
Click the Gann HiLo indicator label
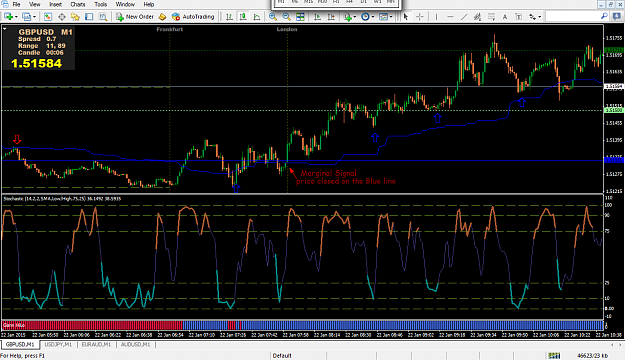[14, 325]
